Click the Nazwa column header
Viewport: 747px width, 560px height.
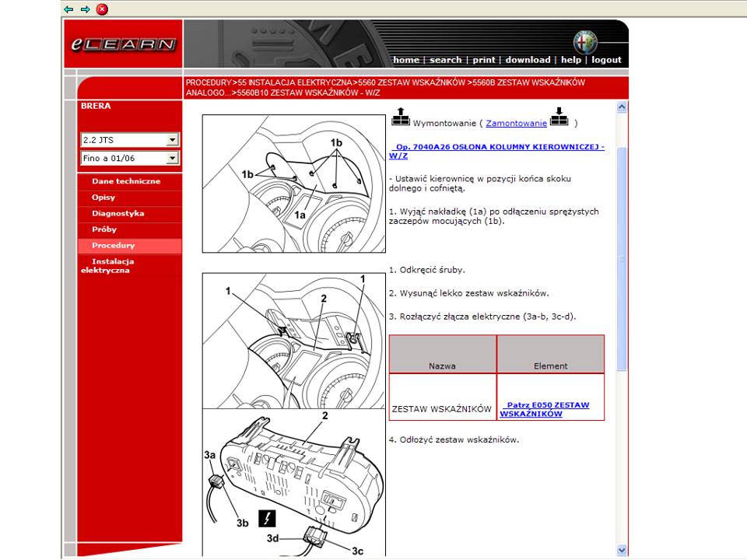coord(443,355)
